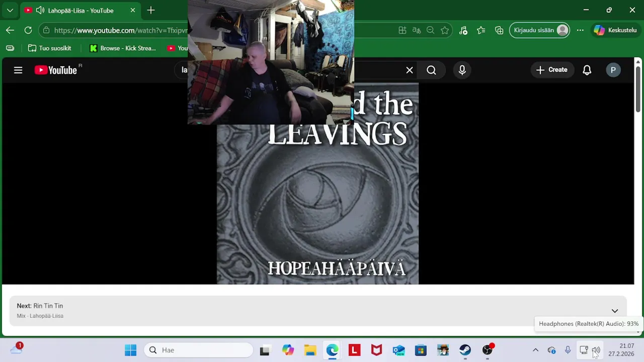644x362 pixels.
Task: Launch Copilot from the taskbar
Action: coord(288,350)
